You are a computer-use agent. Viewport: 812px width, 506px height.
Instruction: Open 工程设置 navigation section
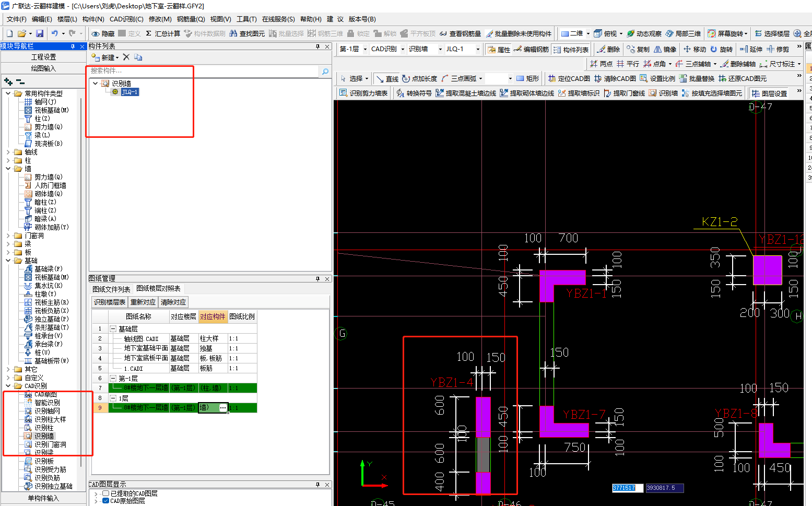point(43,57)
